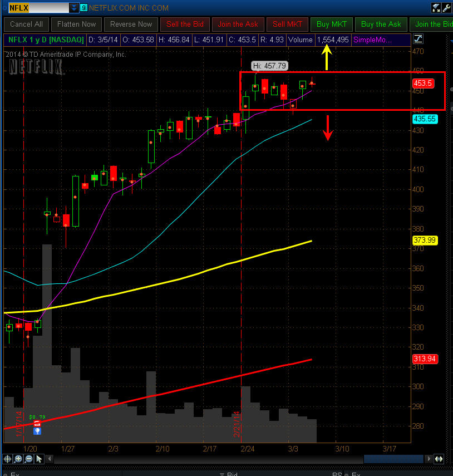Click the red 313.94 average bubble
Viewport: 453px width, 476px height.
coord(425,359)
